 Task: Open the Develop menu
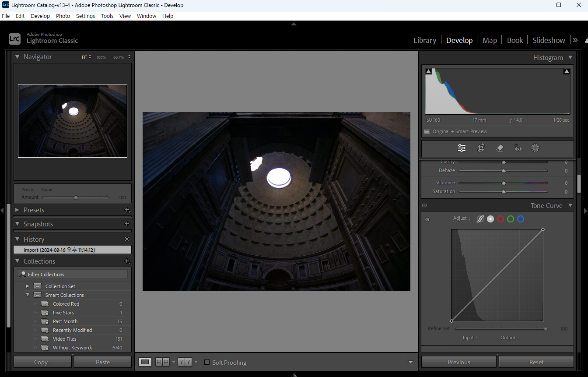pos(40,16)
